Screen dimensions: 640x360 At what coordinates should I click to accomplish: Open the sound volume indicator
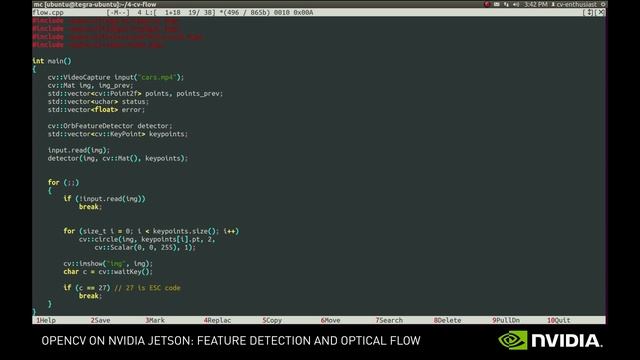[516, 4]
